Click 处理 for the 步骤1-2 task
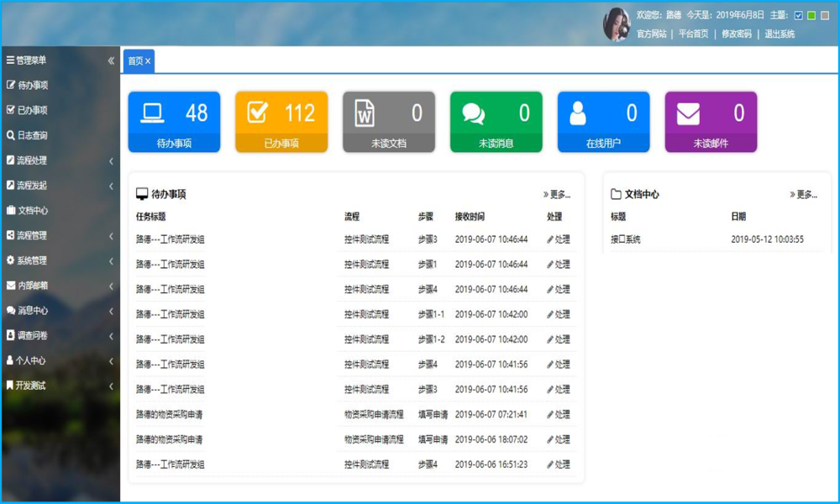The height and width of the screenshot is (504, 840). point(559,339)
